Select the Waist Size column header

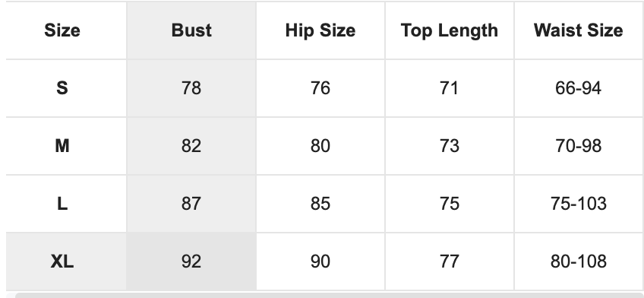coord(578,30)
